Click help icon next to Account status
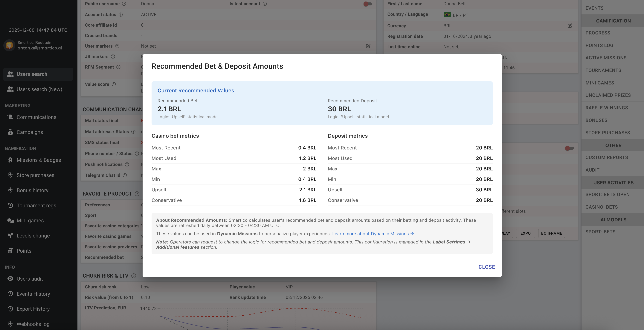The width and height of the screenshot is (644, 330). (121, 14)
